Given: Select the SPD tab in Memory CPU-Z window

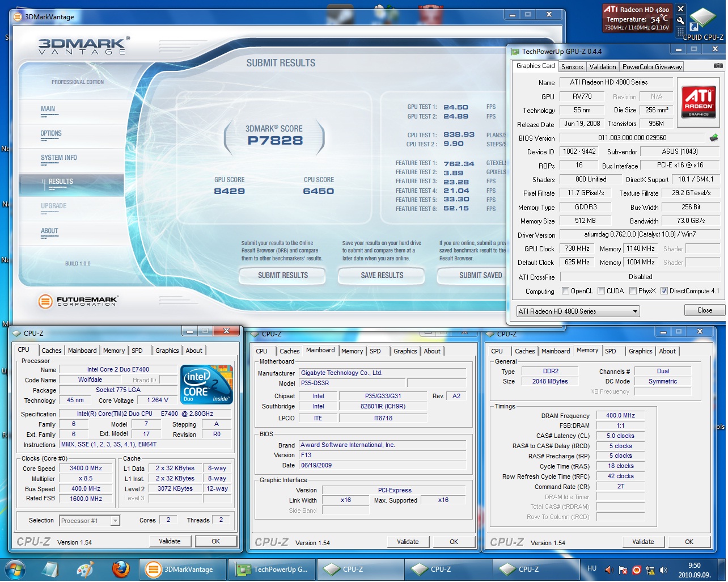Looking at the screenshot, I should pyautogui.click(x=610, y=351).
